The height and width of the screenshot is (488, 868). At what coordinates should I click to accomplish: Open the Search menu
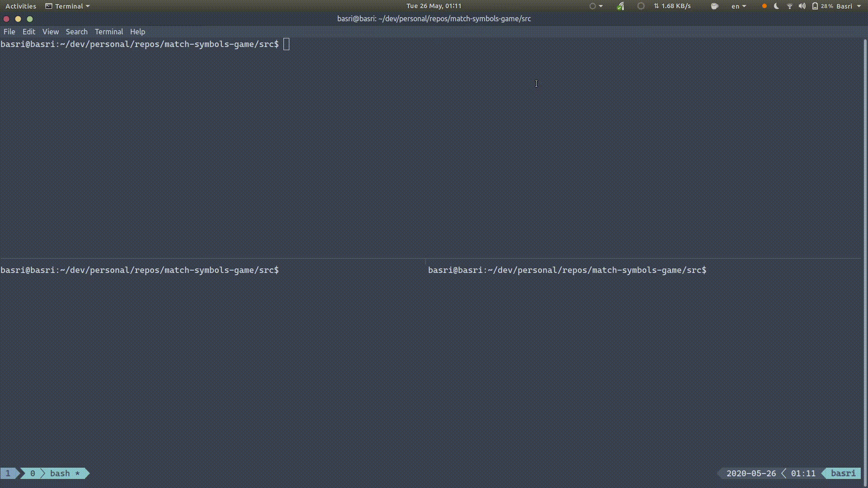point(76,32)
